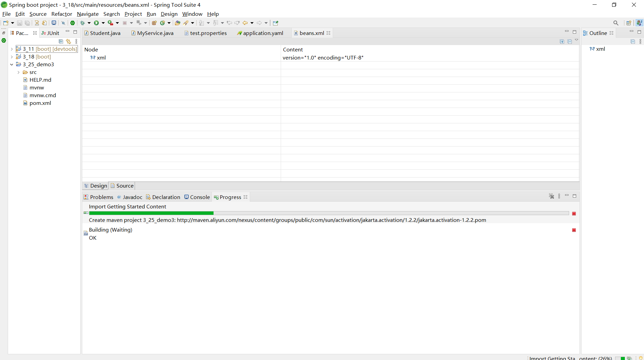
Task: Click the Debug bug icon
Action: coord(82,23)
